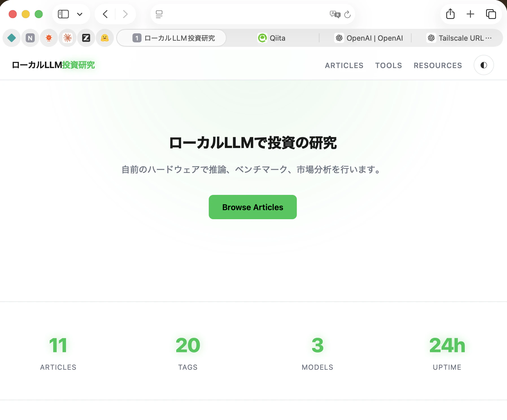Toggle the Safari sidebar icon
This screenshot has width=507, height=420.
(63, 14)
